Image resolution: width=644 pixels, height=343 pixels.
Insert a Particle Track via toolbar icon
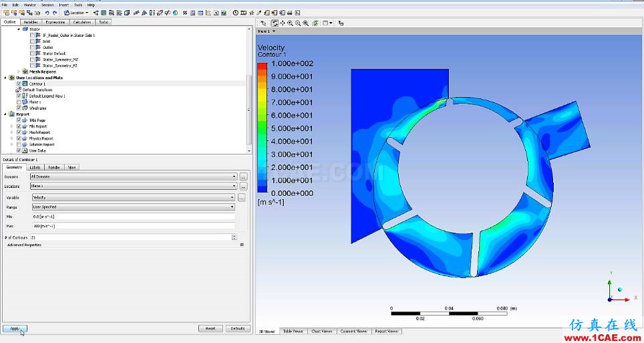click(119, 13)
